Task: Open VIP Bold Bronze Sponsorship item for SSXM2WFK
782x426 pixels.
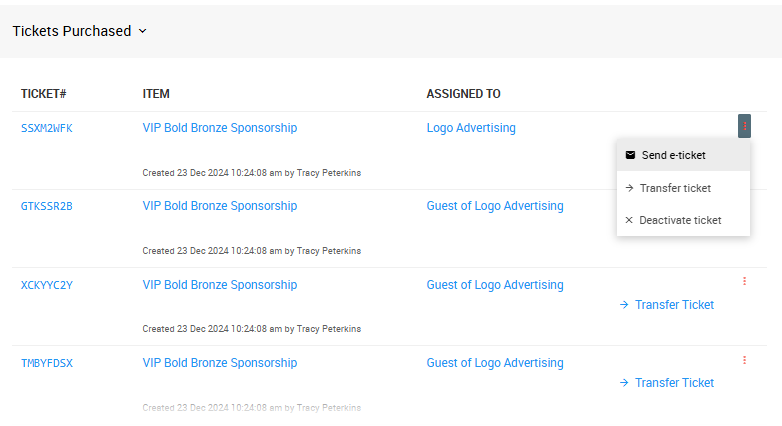Action: click(220, 128)
